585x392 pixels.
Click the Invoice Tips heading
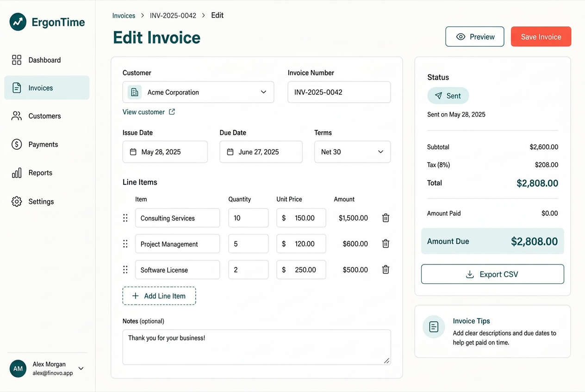tap(471, 321)
